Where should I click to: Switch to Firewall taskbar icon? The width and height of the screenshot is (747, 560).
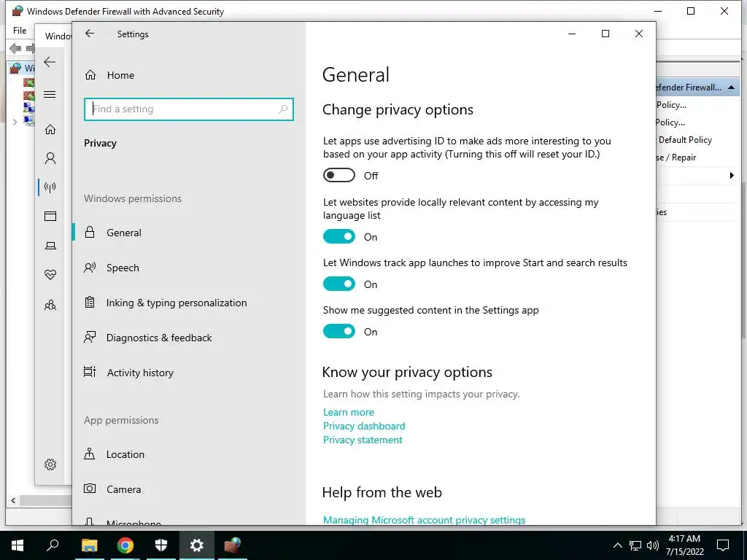click(233, 545)
